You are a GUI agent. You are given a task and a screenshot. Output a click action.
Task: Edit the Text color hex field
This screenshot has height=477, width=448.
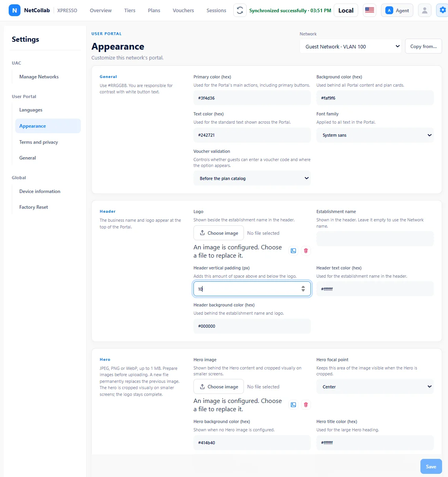click(252, 135)
